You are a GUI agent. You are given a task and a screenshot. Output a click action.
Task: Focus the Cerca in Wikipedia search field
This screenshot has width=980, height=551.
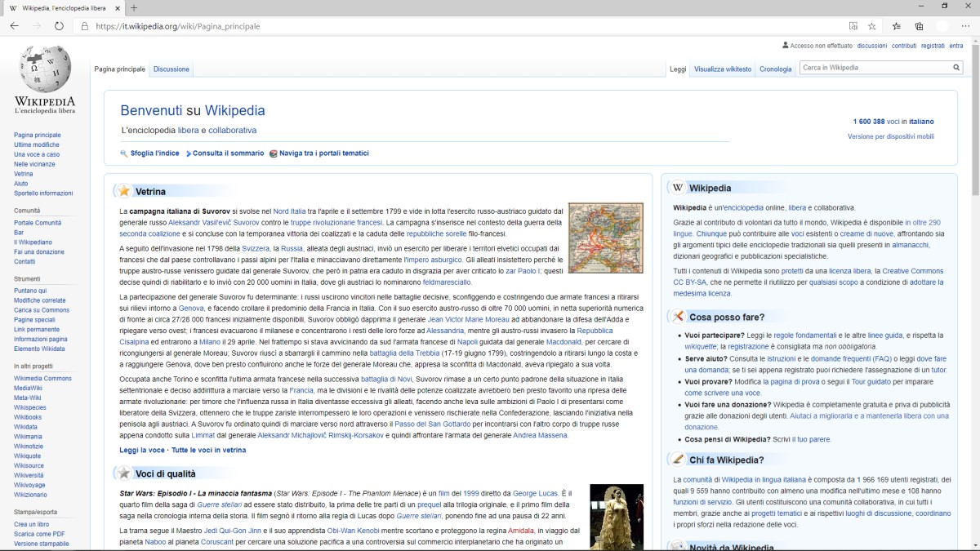click(874, 68)
